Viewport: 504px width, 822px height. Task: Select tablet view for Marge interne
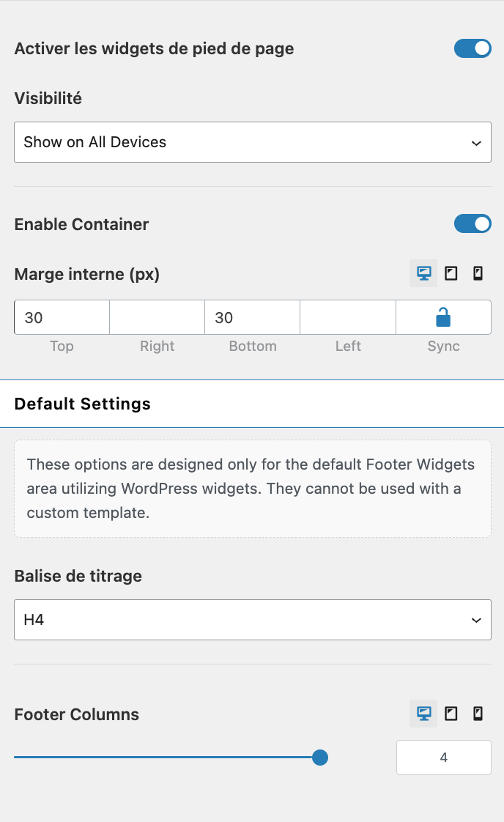(x=451, y=274)
